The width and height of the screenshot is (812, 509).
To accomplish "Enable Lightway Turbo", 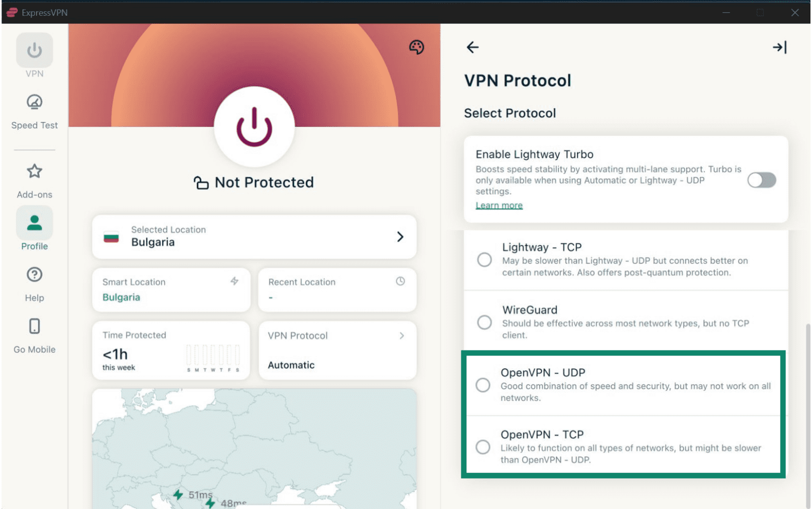I will (x=761, y=180).
